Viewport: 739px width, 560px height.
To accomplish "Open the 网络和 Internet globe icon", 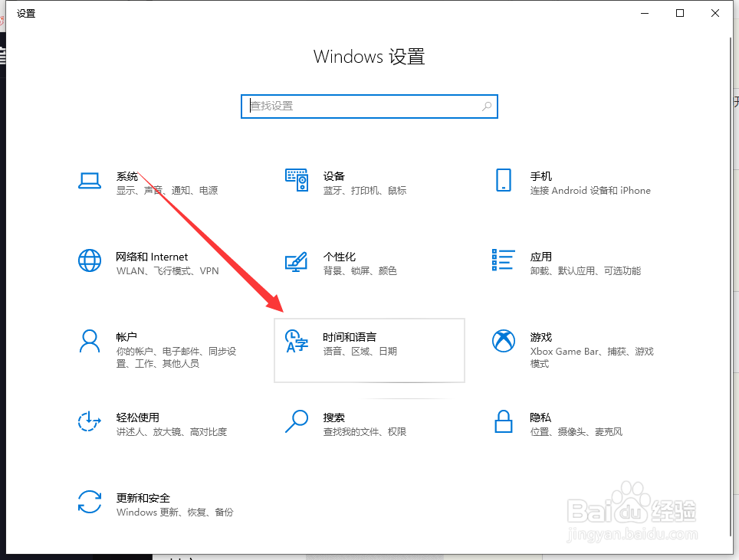I will 90,260.
